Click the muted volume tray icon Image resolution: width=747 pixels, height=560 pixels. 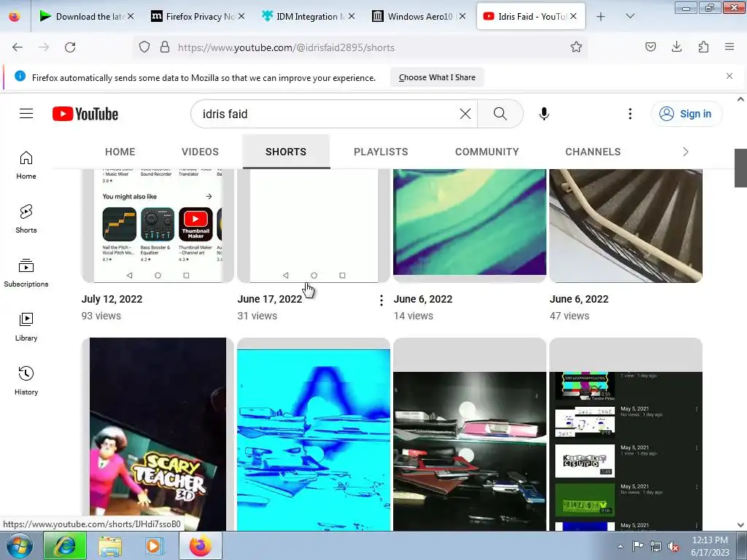point(673,547)
